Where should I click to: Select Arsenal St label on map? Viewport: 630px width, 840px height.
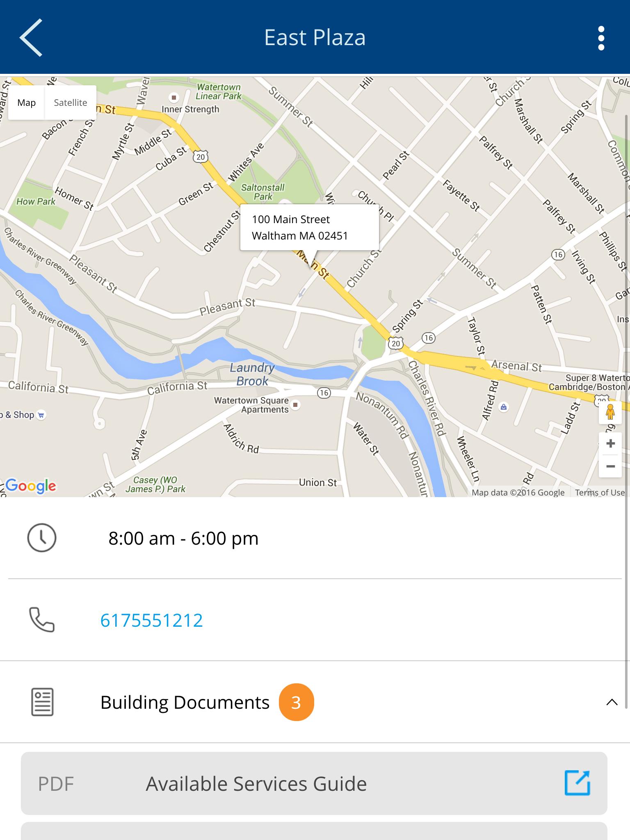tap(516, 365)
